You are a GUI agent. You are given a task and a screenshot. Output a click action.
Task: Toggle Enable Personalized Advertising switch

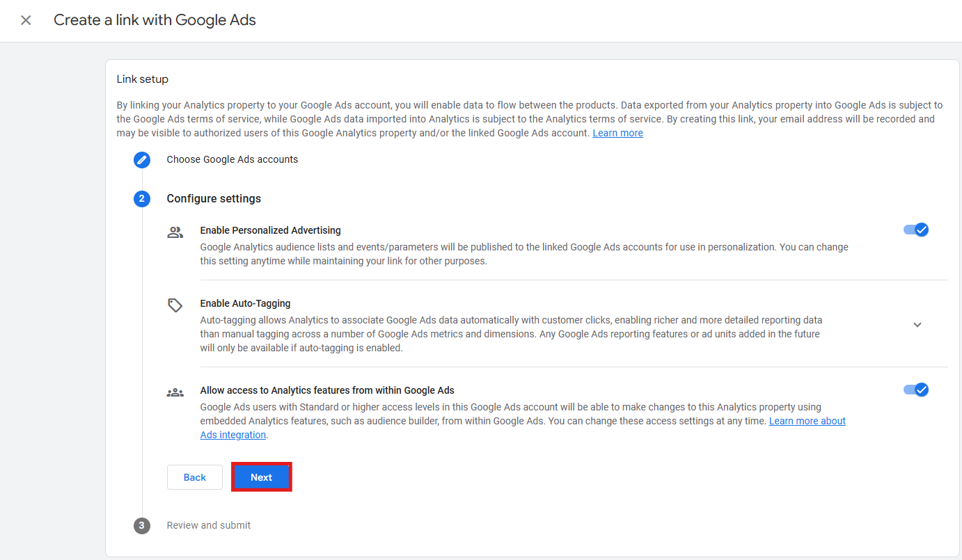click(x=916, y=230)
